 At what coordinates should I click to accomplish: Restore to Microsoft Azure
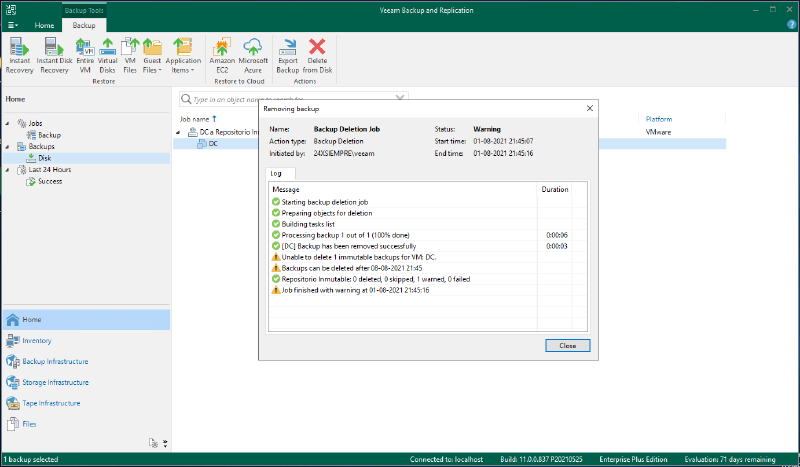pos(253,56)
